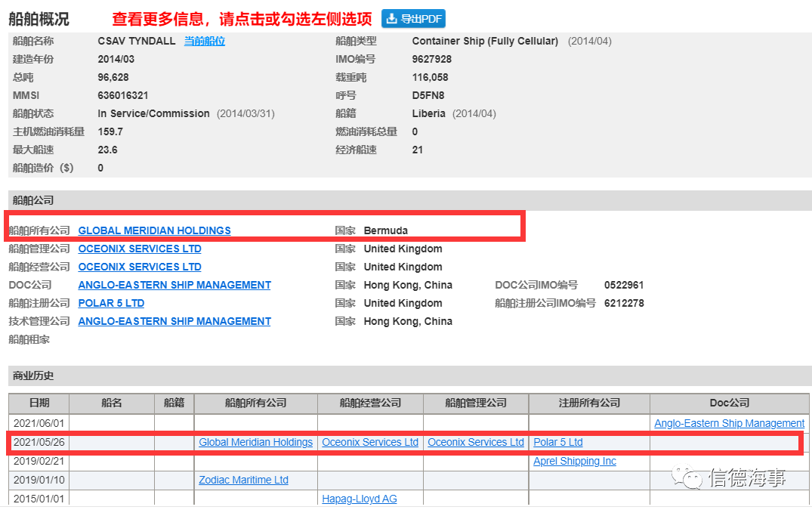The width and height of the screenshot is (812, 513).
Task: Select the 船舶经营公司 column header
Action: 370,403
